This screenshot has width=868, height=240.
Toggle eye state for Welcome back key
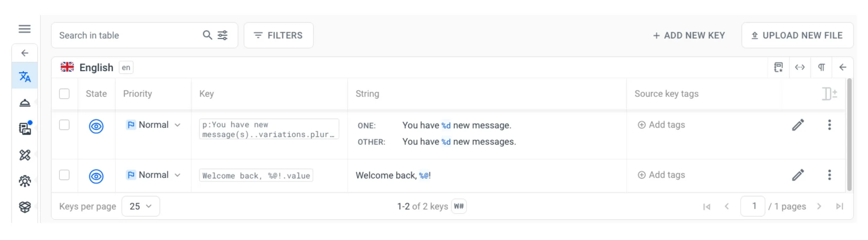[x=96, y=176]
